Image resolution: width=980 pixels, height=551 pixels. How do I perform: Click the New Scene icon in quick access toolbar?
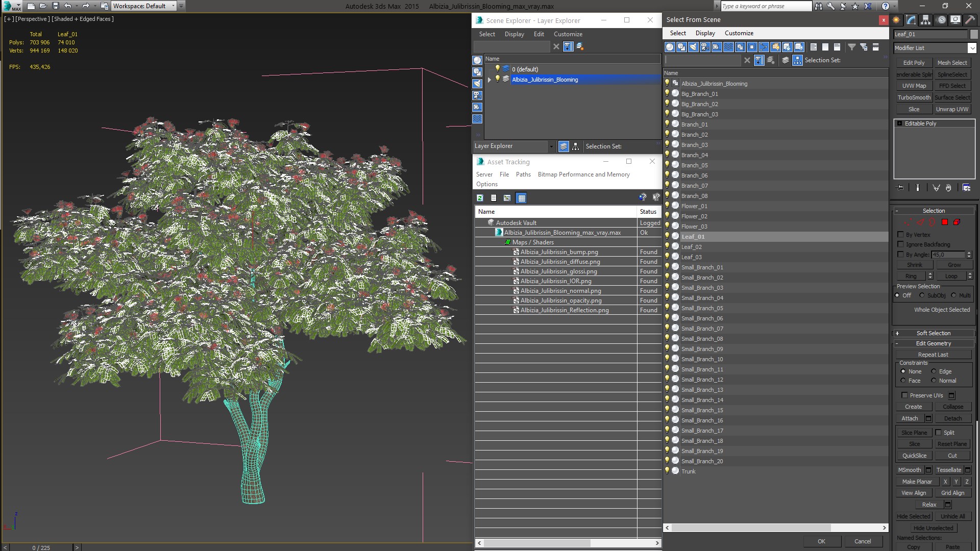tap(31, 6)
